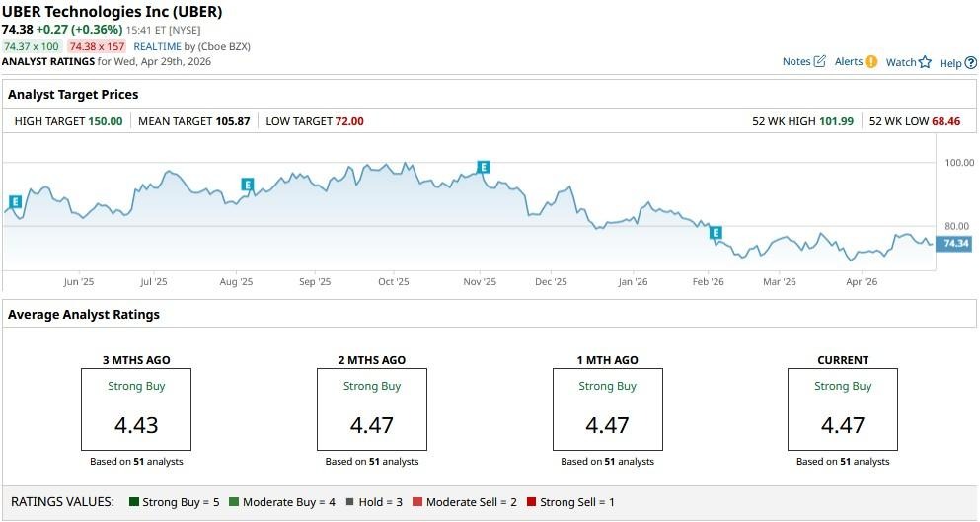Click the red Strong Sell swatch
980x522 pixels.
[531, 502]
